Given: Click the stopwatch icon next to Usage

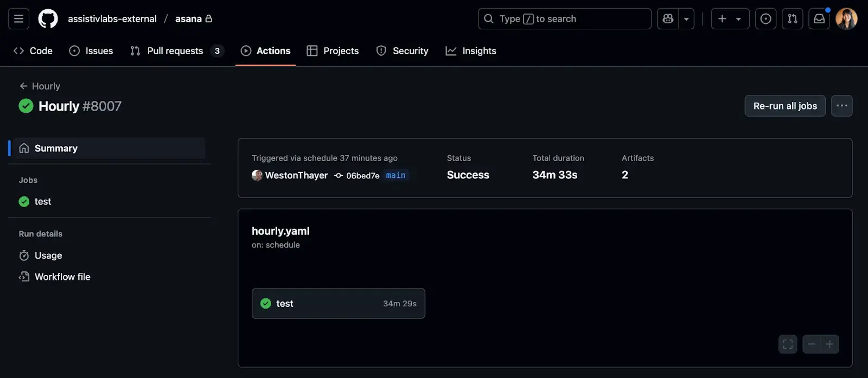Looking at the screenshot, I should pyautogui.click(x=24, y=255).
